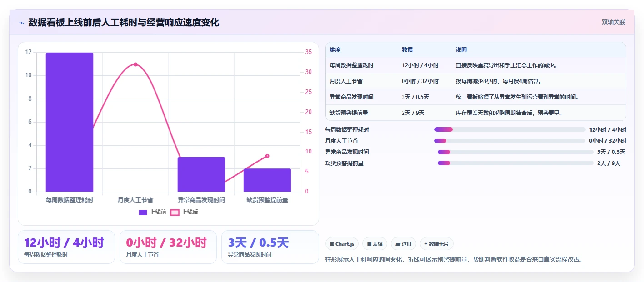This screenshot has height=282, width=644.
Task: Click the 说明 table column header
Action: 461,50
